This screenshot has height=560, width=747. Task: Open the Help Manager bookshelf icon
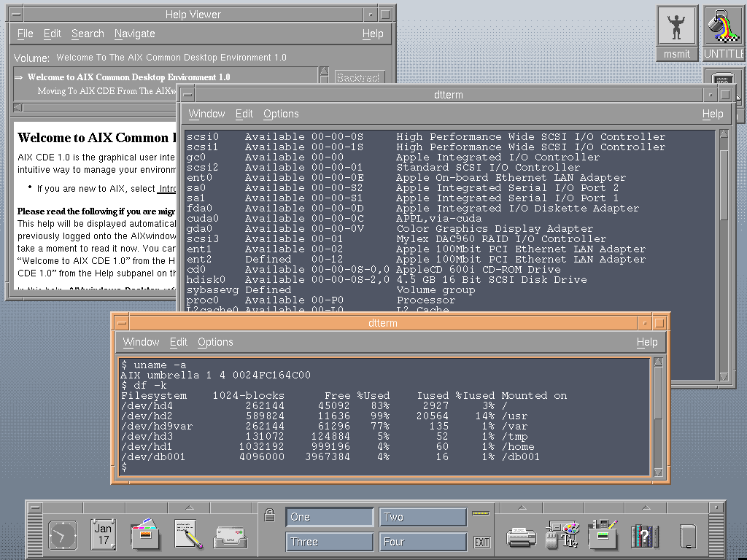click(645, 536)
